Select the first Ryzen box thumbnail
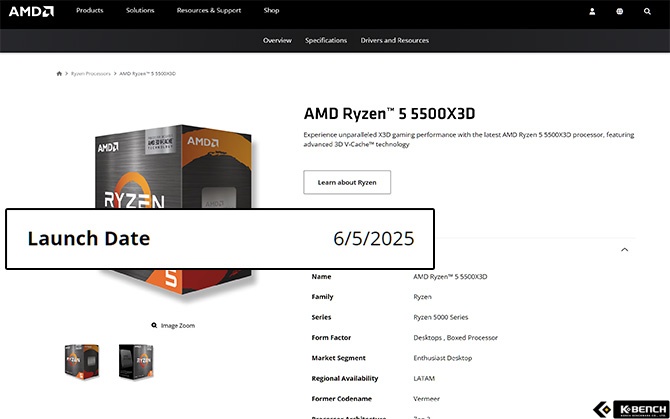 (x=82, y=361)
